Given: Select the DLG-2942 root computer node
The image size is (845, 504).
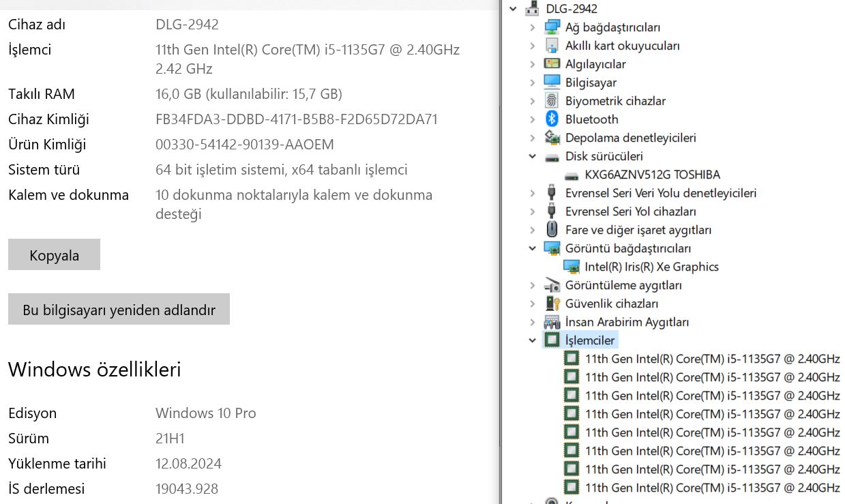Looking at the screenshot, I should tap(572, 9).
